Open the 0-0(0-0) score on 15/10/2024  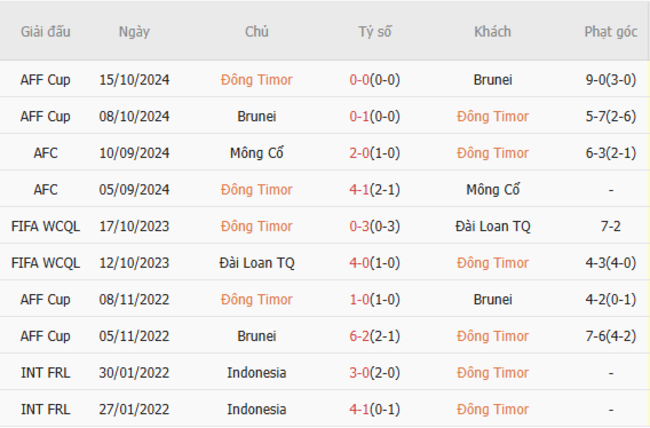[375, 80]
